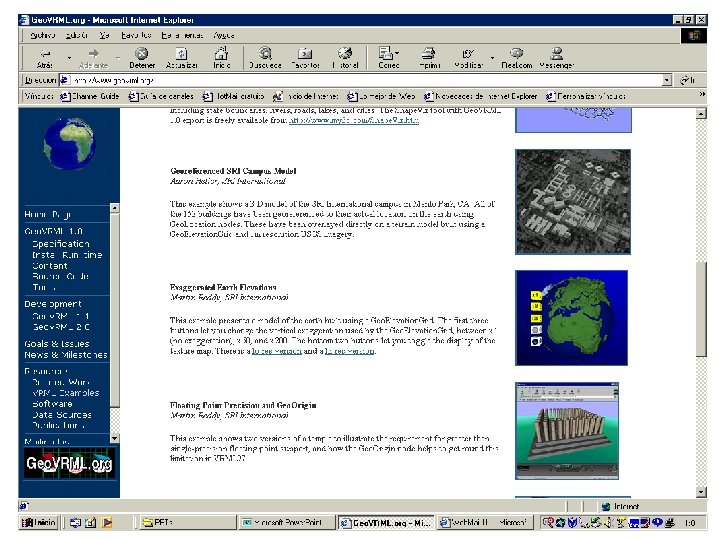Open the Ver menu
Screen dimensions: 720x540
[x=105, y=35]
